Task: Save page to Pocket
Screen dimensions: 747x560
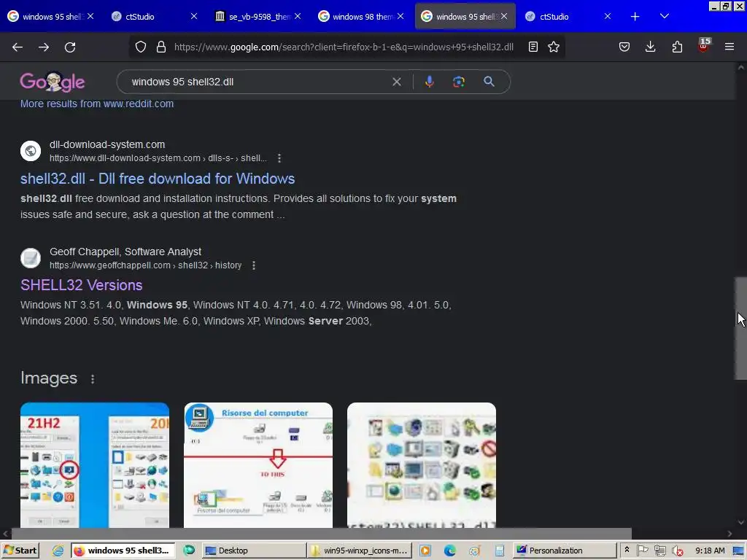Action: tap(624, 47)
